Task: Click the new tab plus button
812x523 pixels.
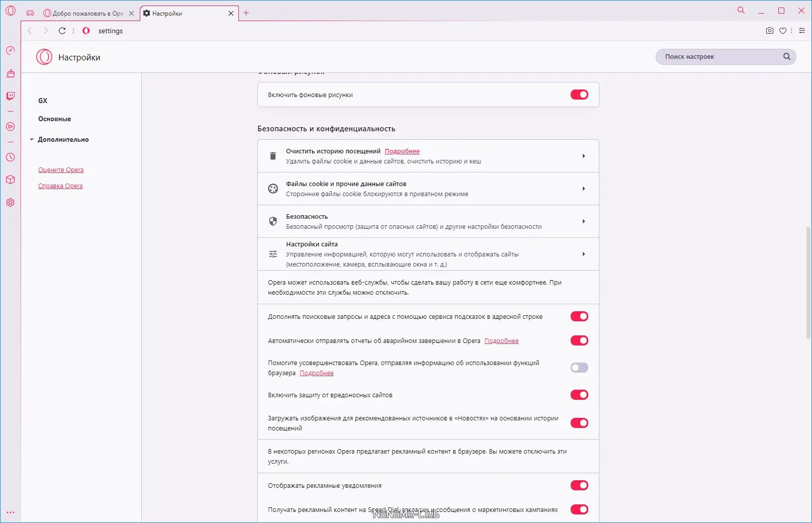Action: tap(246, 13)
